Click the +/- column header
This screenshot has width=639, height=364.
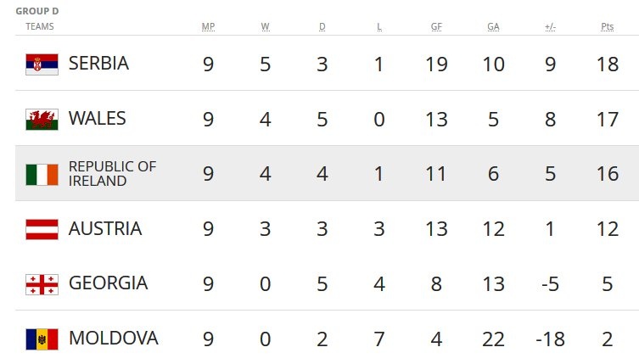point(550,26)
